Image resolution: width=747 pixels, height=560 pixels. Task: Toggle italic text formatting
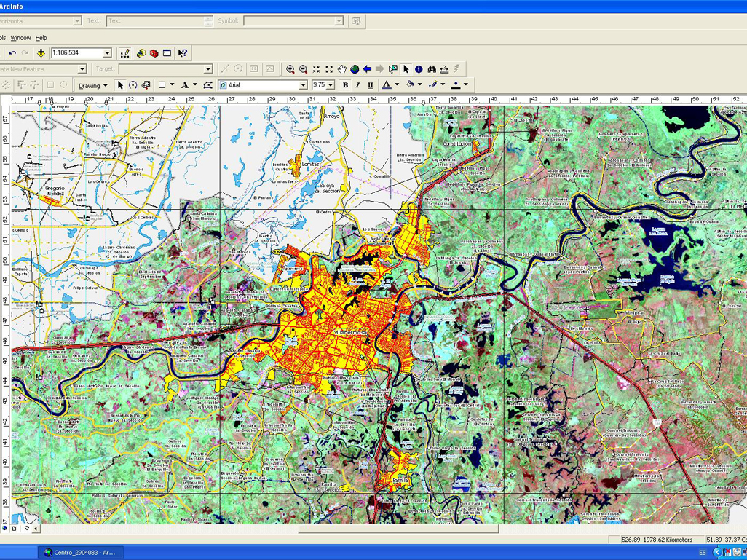coord(358,84)
